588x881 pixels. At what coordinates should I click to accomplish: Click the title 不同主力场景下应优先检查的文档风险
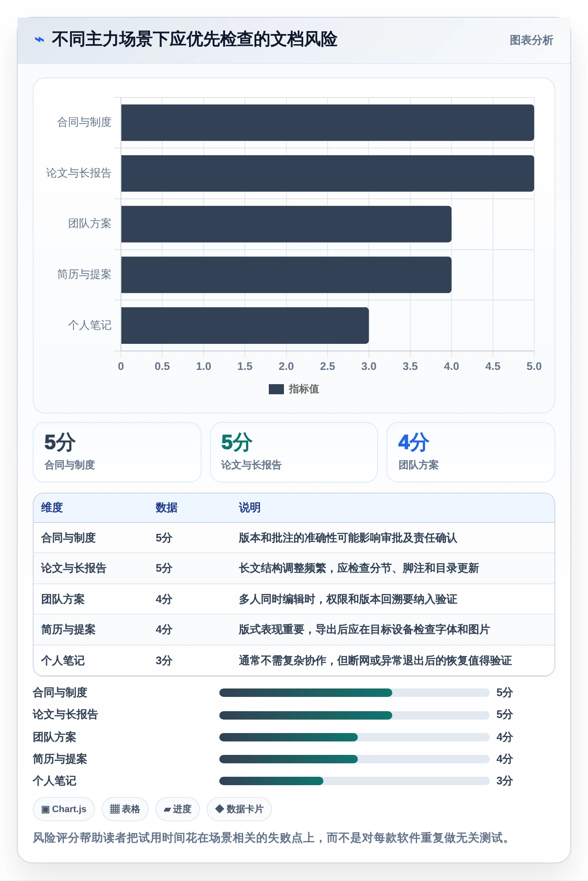(x=194, y=39)
